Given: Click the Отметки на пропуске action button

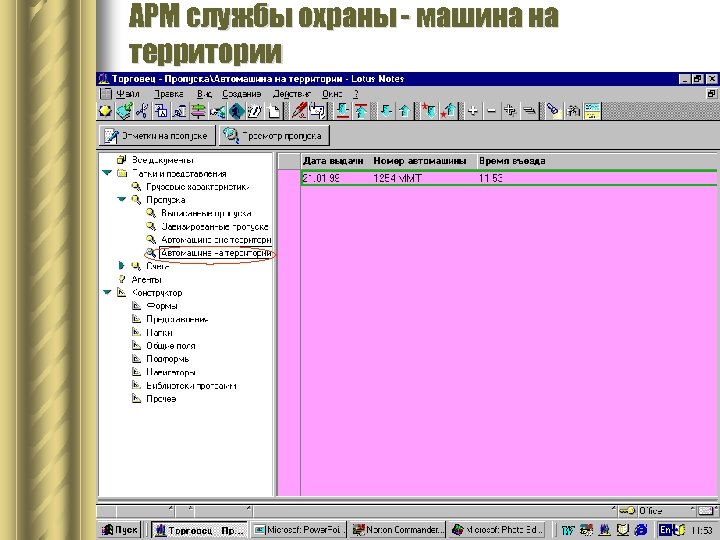Looking at the screenshot, I should (x=157, y=136).
